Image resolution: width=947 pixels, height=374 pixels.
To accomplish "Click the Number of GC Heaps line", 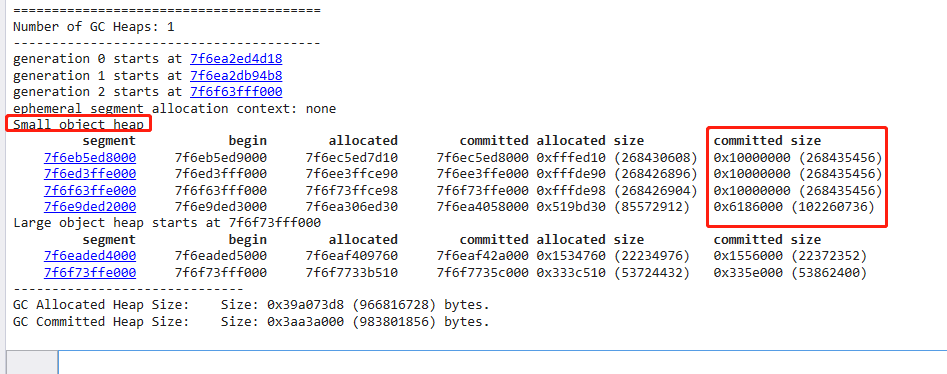I will pos(94,27).
